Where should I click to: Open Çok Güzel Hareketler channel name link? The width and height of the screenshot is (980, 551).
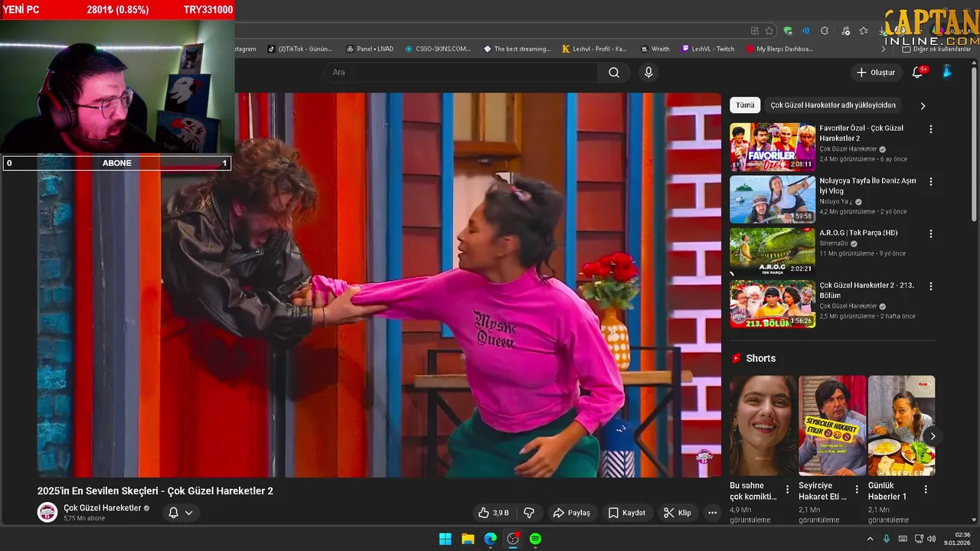103,508
